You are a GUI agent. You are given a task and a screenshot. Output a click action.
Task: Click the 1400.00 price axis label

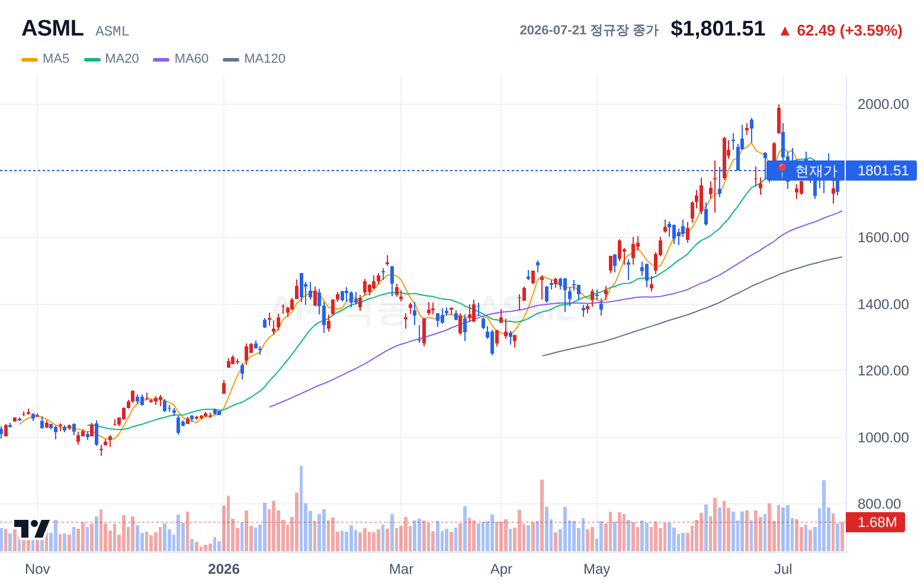pos(883,304)
